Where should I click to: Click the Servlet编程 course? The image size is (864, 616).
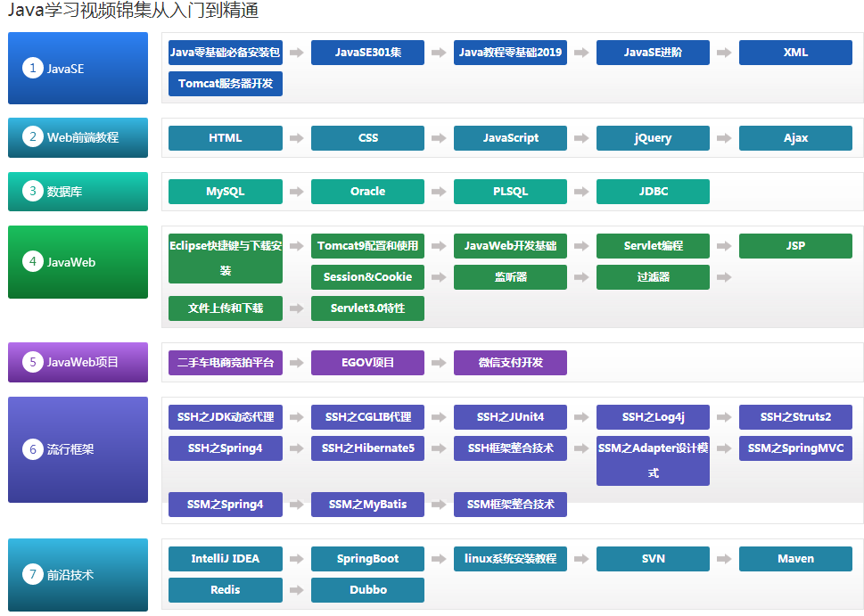[x=653, y=246]
